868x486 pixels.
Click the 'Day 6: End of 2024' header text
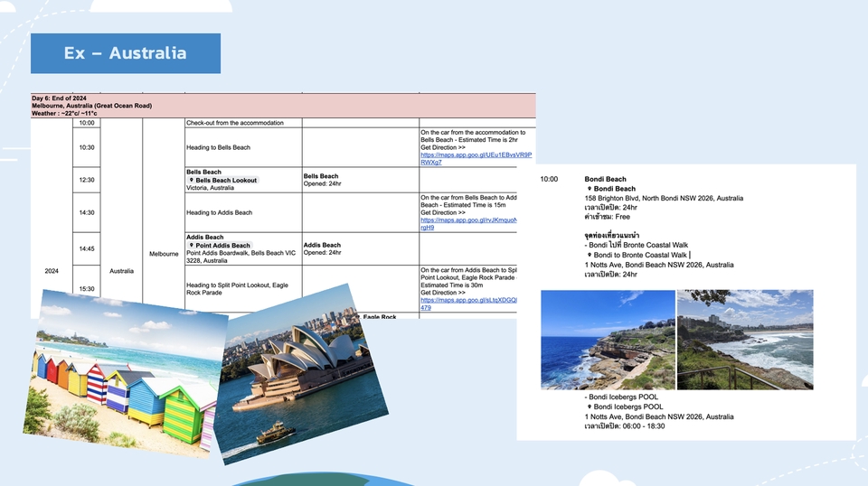click(60, 98)
